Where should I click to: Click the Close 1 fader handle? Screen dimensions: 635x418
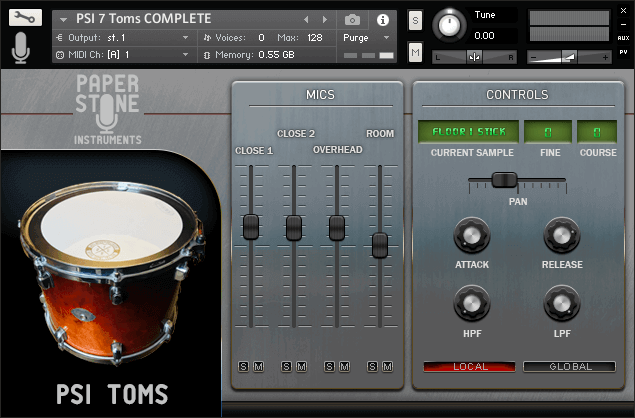pyautogui.click(x=251, y=227)
